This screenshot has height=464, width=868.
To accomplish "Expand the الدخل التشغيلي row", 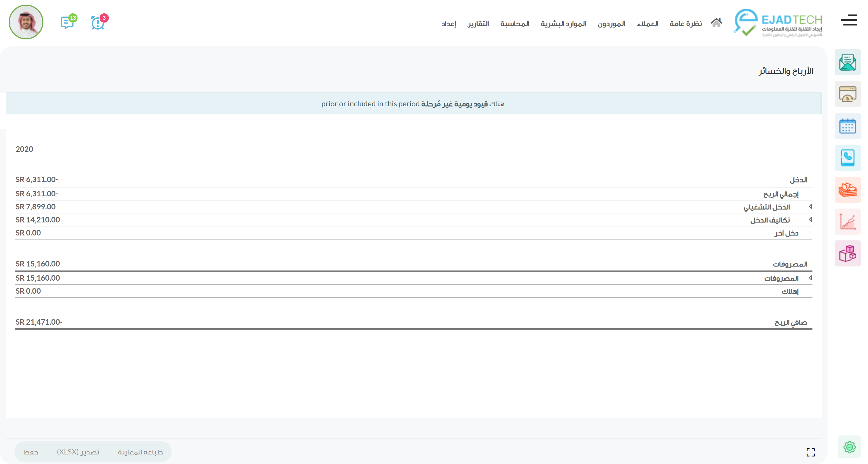I will pos(810,207).
